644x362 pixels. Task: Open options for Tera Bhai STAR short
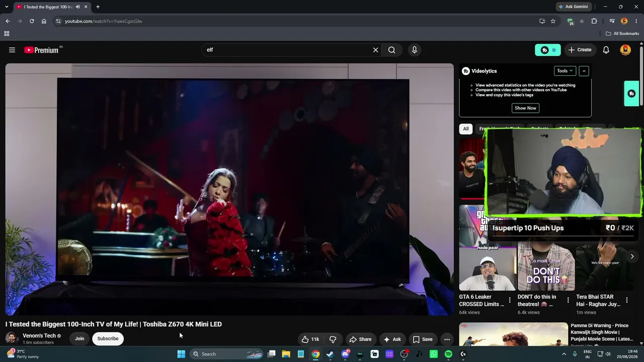626,300
